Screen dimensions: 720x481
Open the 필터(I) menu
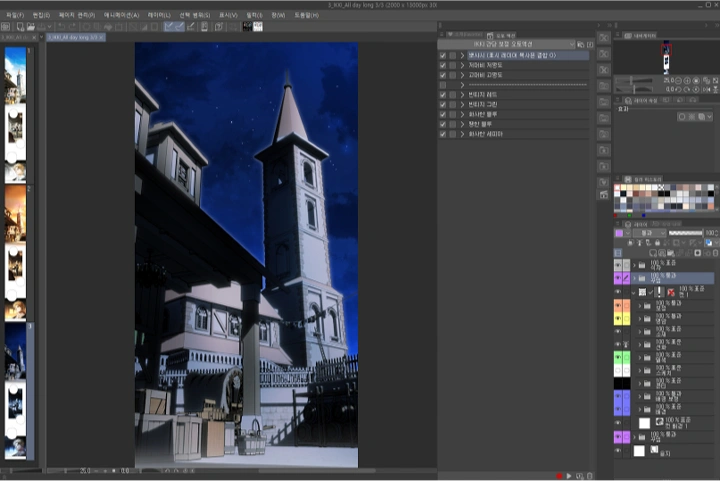254,15
